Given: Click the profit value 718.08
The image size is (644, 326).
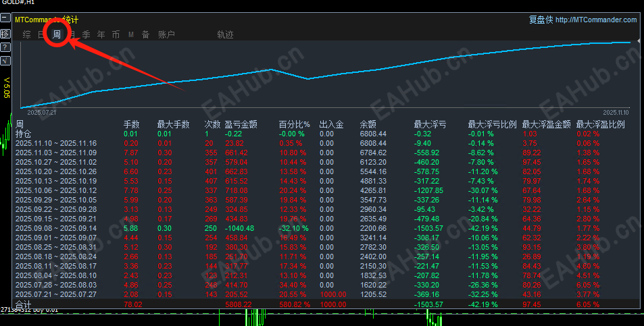Looking at the screenshot, I should pyautogui.click(x=236, y=190).
